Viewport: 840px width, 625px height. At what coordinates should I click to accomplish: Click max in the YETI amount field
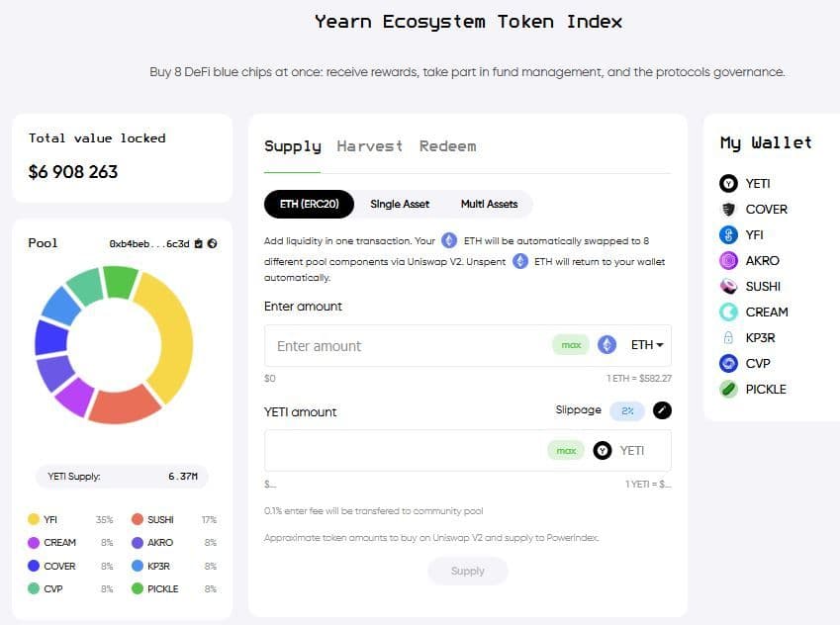565,451
